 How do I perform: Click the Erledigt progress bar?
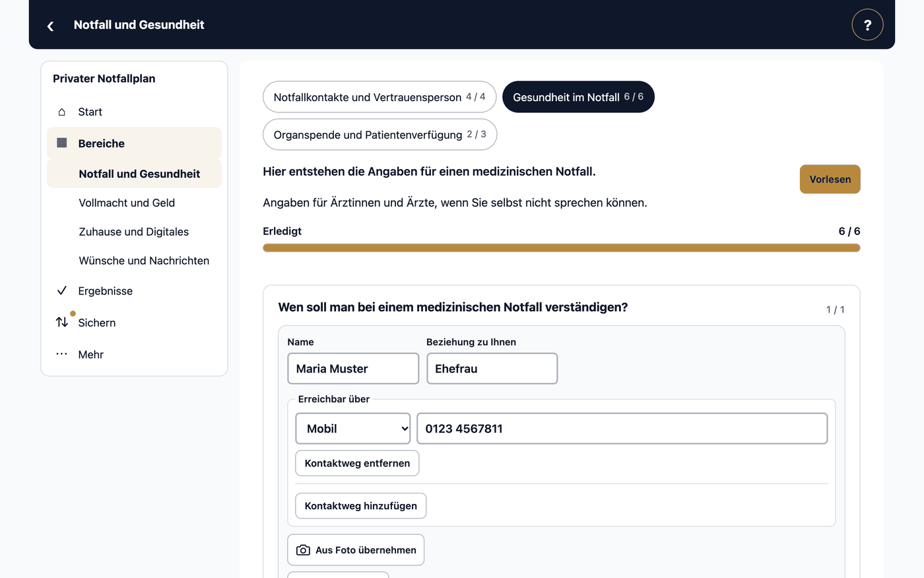[562, 248]
